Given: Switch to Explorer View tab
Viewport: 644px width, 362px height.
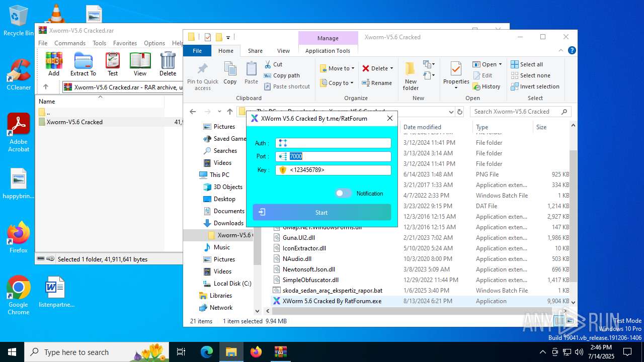Looking at the screenshot, I should [283, 51].
